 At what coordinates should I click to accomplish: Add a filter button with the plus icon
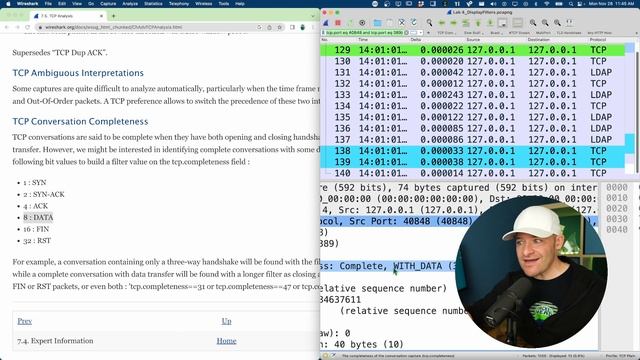point(428,32)
